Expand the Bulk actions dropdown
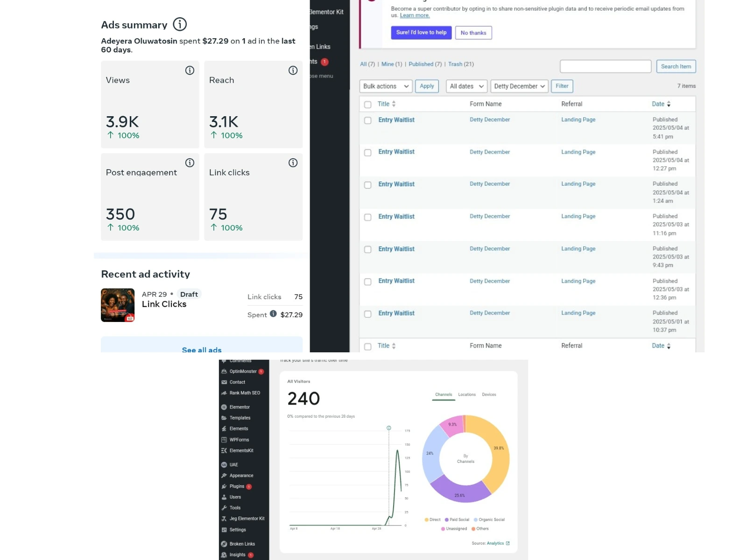This screenshot has height=560, width=747. [386, 86]
